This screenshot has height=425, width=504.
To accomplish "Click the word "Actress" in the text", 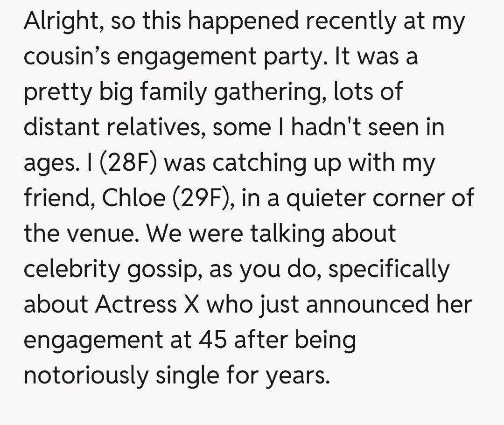I will (x=135, y=305).
